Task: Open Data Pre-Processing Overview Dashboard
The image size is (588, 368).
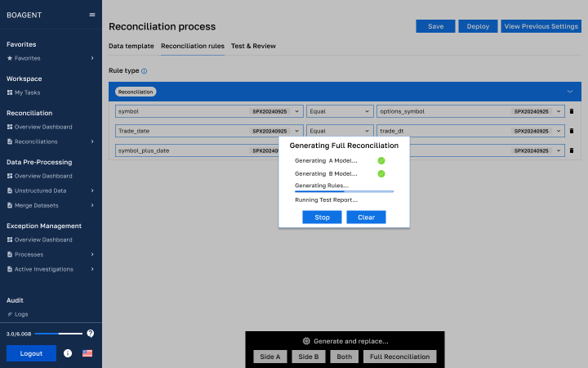Action: coord(43,176)
